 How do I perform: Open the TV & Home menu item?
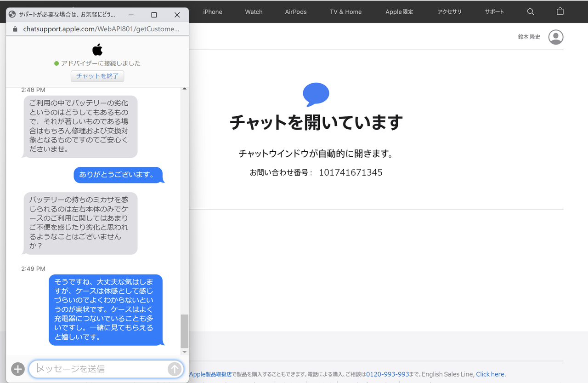tap(346, 11)
